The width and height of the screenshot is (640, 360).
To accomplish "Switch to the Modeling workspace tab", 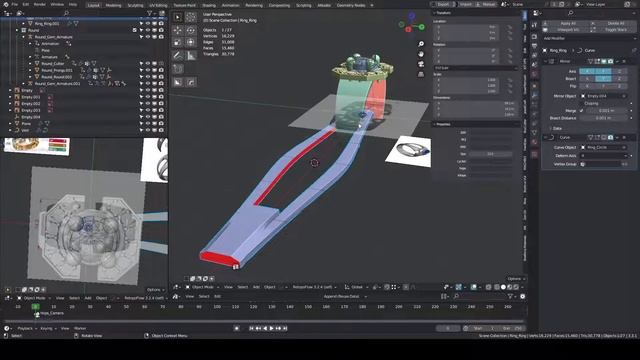I will 113,5.
